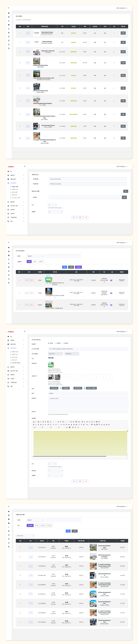Screen dimensions: 138x644
Task: Click 유학 서비스 관리 icon in 국제학교 수정 sidebar
Action: pyautogui.click(x=8, y=206)
